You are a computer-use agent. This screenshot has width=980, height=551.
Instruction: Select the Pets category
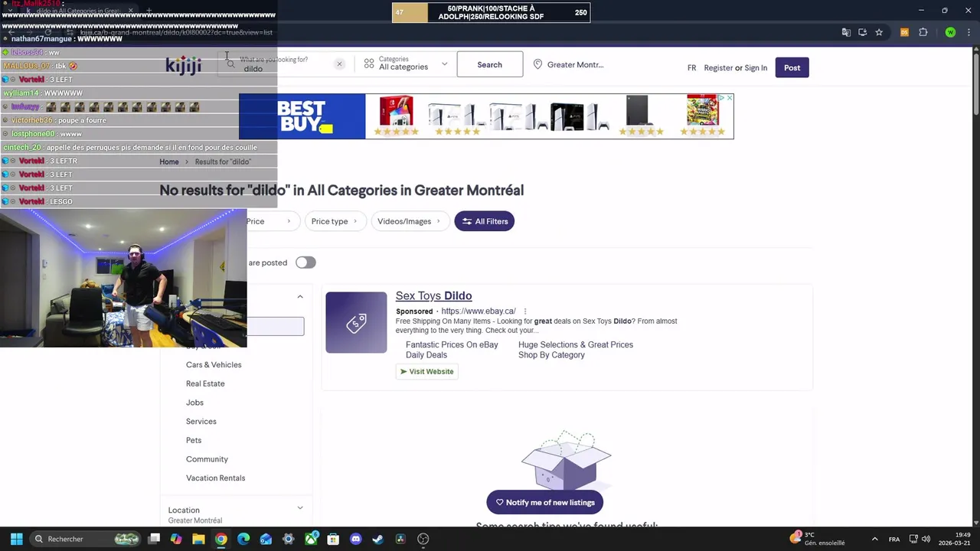coord(194,440)
